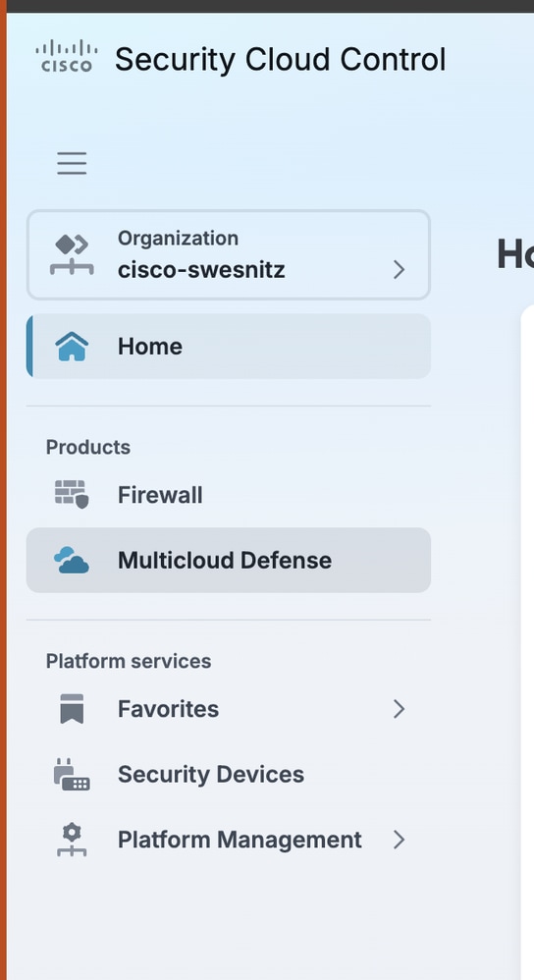Screen dimensions: 534x980
Task: Collapse the sidebar with hamburger menu icon
Action: [72, 163]
